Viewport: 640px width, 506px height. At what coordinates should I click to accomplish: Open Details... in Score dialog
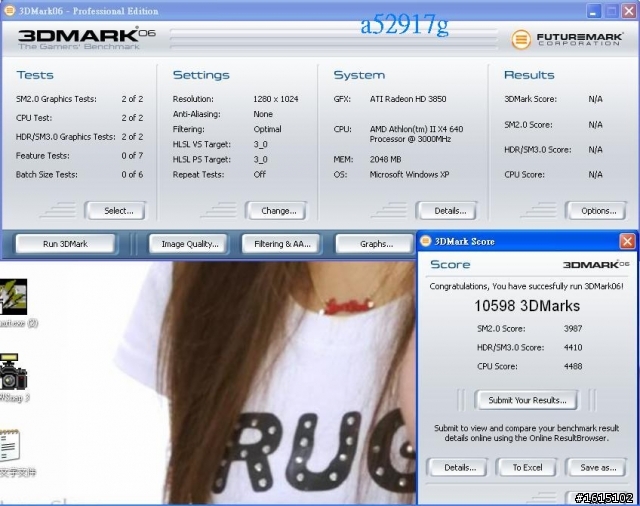tap(457, 467)
